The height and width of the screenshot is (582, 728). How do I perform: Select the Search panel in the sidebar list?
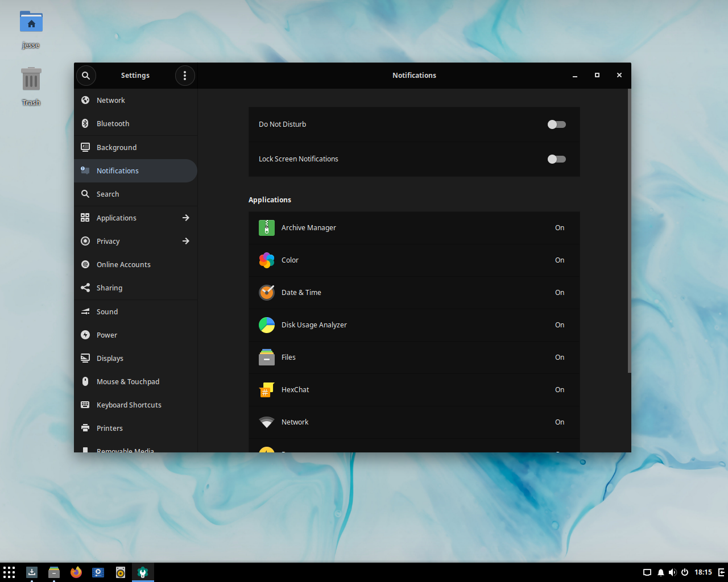[136, 194]
